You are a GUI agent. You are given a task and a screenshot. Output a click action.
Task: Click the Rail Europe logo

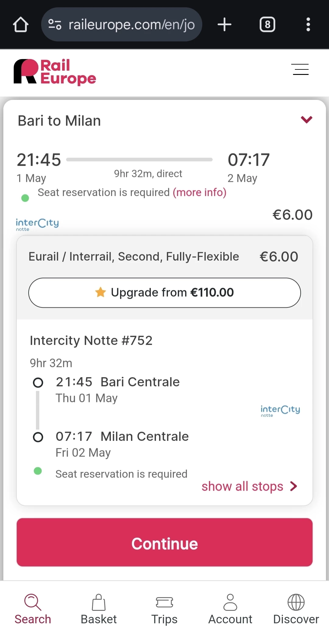coord(55,72)
